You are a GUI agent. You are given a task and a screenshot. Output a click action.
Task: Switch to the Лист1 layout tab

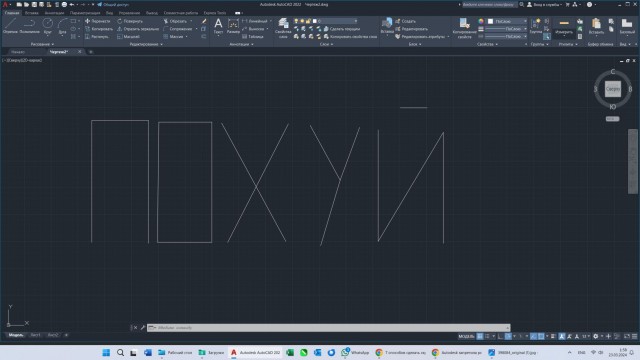coord(36,335)
